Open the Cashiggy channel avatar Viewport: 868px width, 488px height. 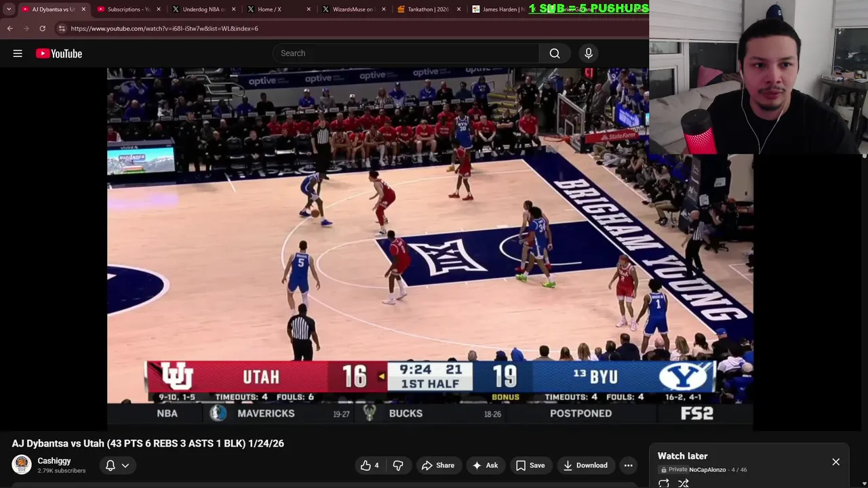tap(22, 465)
